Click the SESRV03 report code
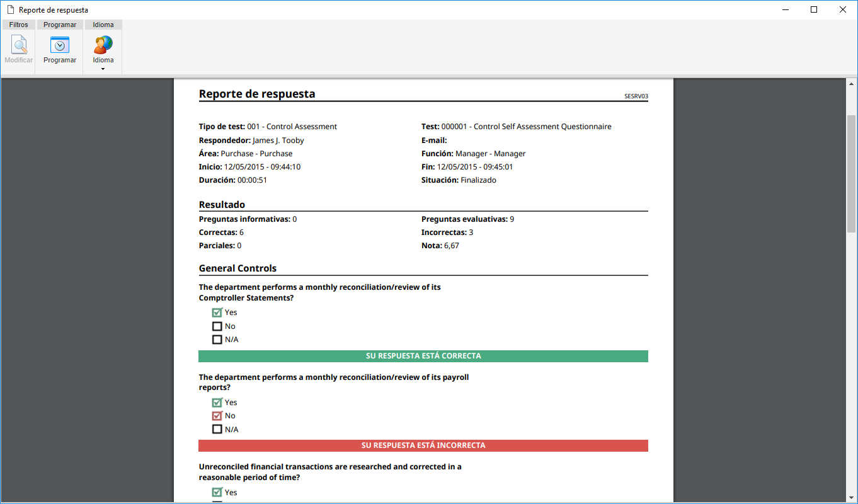 coord(636,97)
